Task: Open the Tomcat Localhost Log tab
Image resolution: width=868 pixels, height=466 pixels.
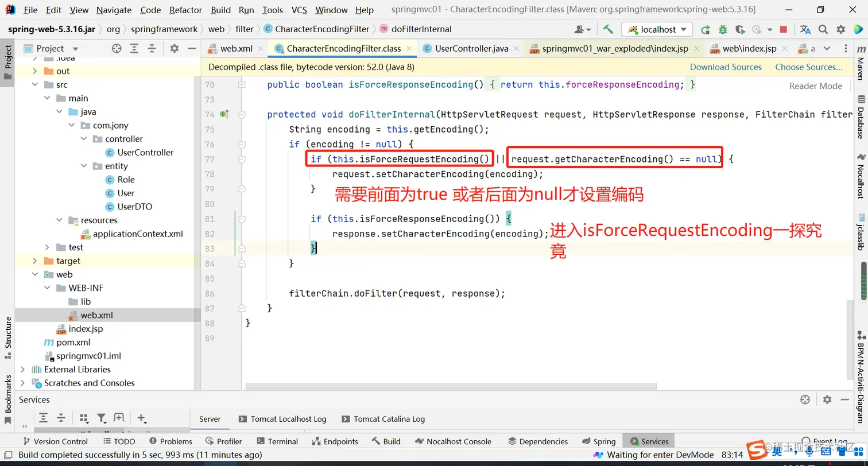Action: point(282,419)
